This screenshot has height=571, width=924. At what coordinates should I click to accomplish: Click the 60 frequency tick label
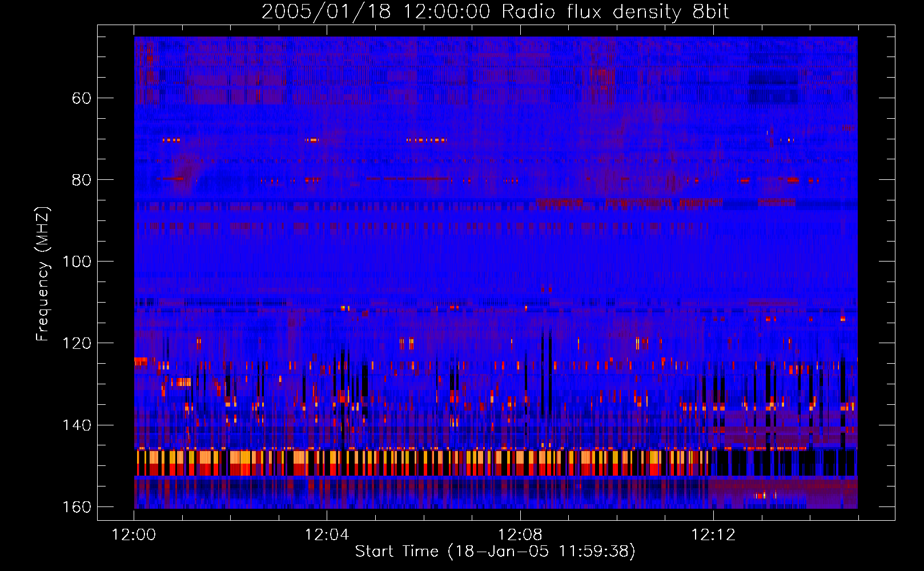click(x=81, y=98)
